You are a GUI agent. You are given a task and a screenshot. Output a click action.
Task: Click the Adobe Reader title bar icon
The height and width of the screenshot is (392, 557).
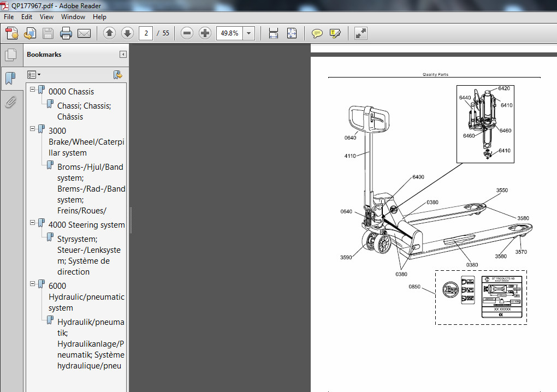click(4, 5)
